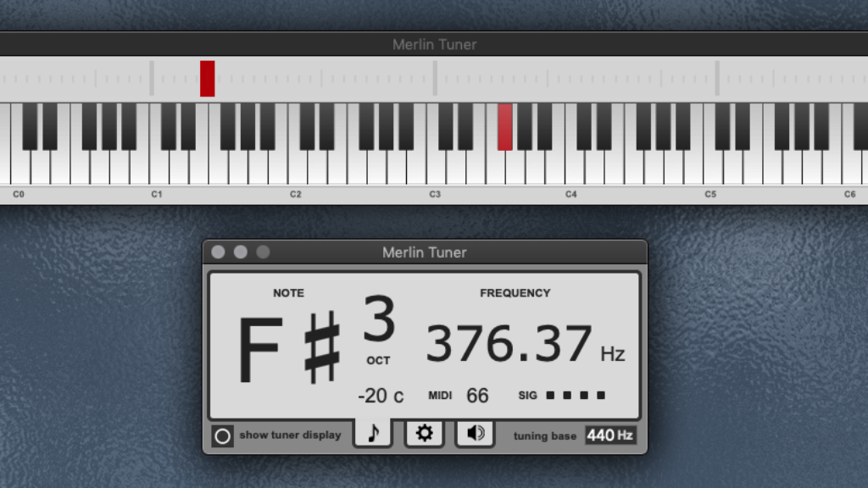The height and width of the screenshot is (488, 868).
Task: Open the note tab with the music note icon
Action: point(373,434)
